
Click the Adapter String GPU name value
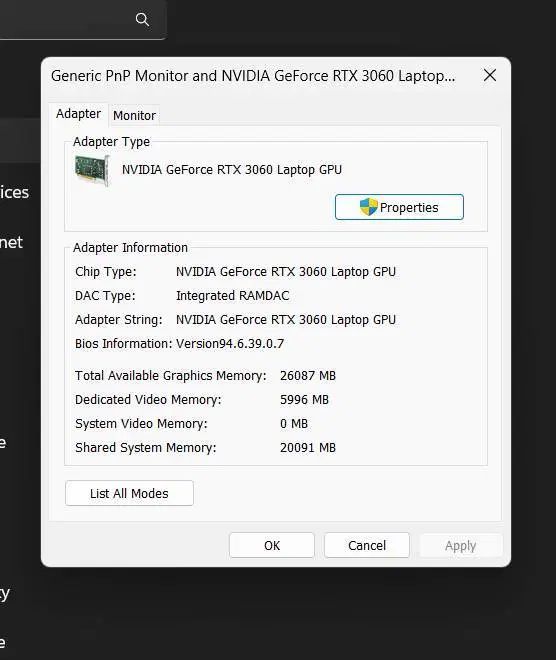286,320
